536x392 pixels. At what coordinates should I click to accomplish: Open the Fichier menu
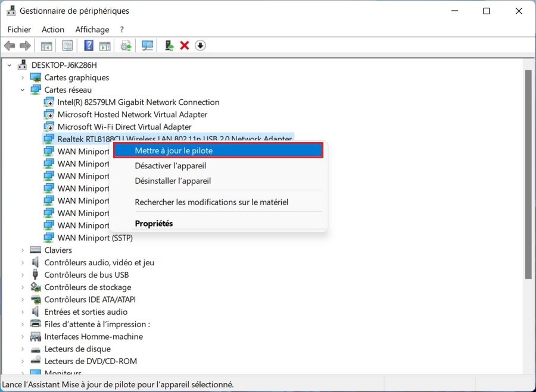point(19,30)
